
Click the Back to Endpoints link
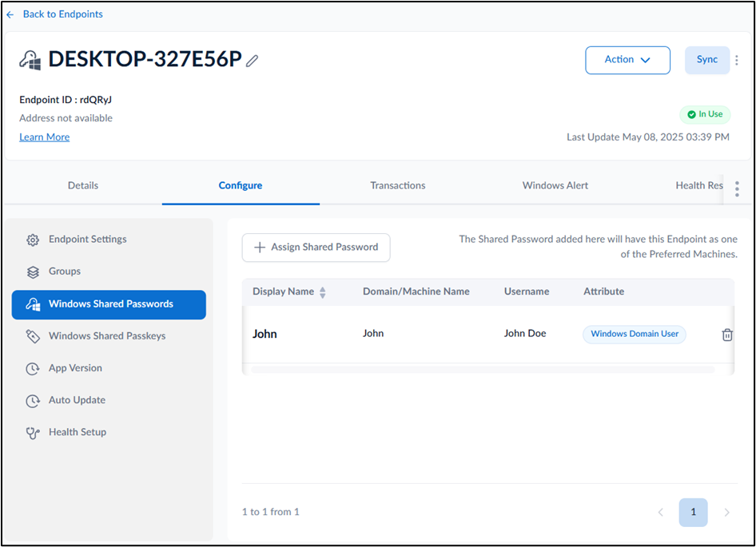click(62, 14)
